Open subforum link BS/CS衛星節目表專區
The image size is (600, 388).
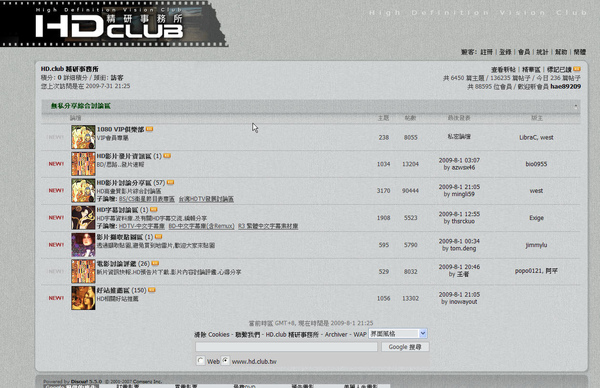pyautogui.click(x=147, y=199)
